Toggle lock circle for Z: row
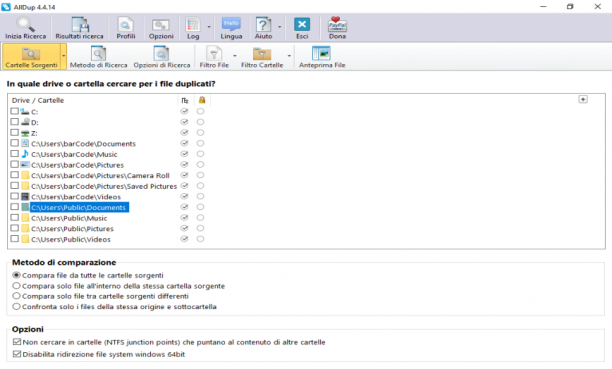This screenshot has height=369, width=612. pos(200,132)
